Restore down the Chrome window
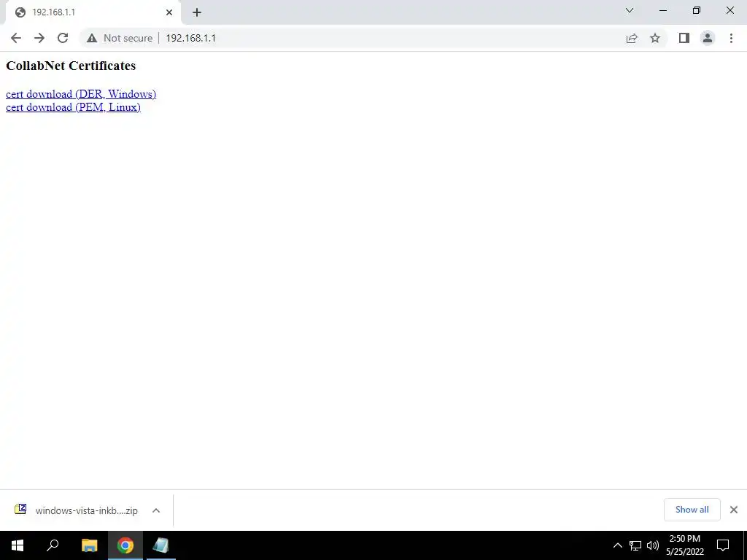Screen dimensions: 747x560 pyautogui.click(x=697, y=10)
